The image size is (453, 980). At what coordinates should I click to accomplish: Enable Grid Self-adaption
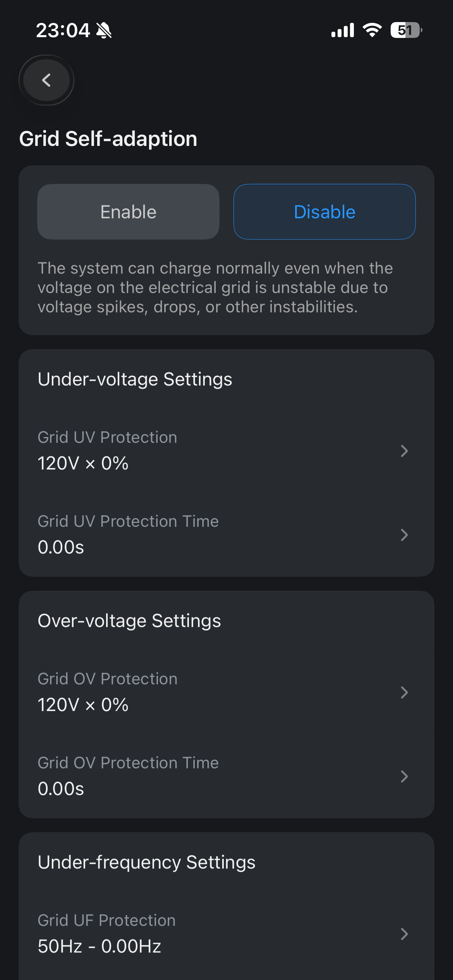(x=128, y=212)
